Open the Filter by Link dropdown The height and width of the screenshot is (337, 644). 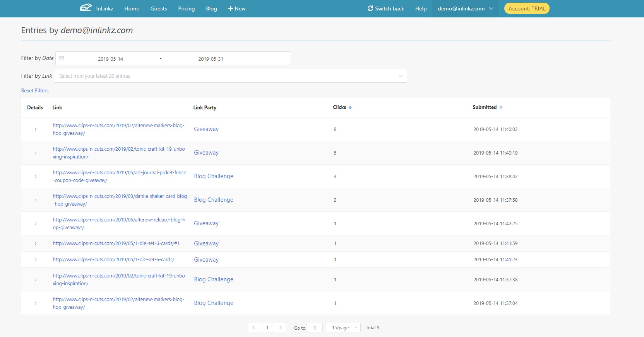pos(230,76)
